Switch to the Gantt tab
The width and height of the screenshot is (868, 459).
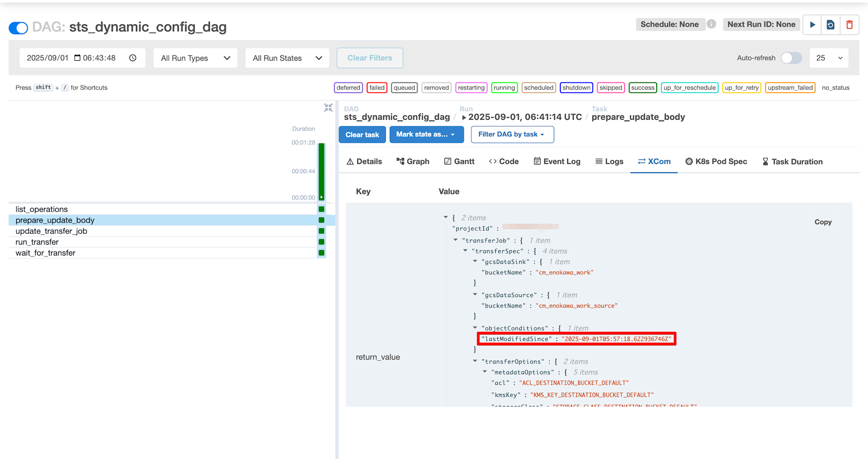point(459,161)
